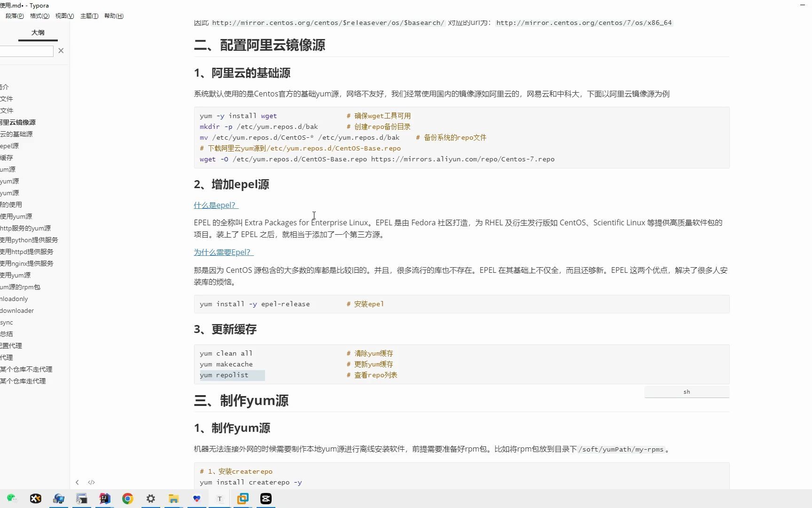Click the yum clean all code line

(226, 353)
